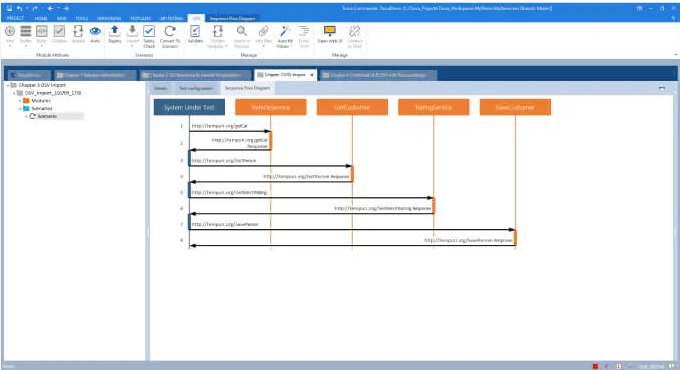680x370 pixels.
Task: Switch to the Test configuration subtab
Action: [196, 88]
